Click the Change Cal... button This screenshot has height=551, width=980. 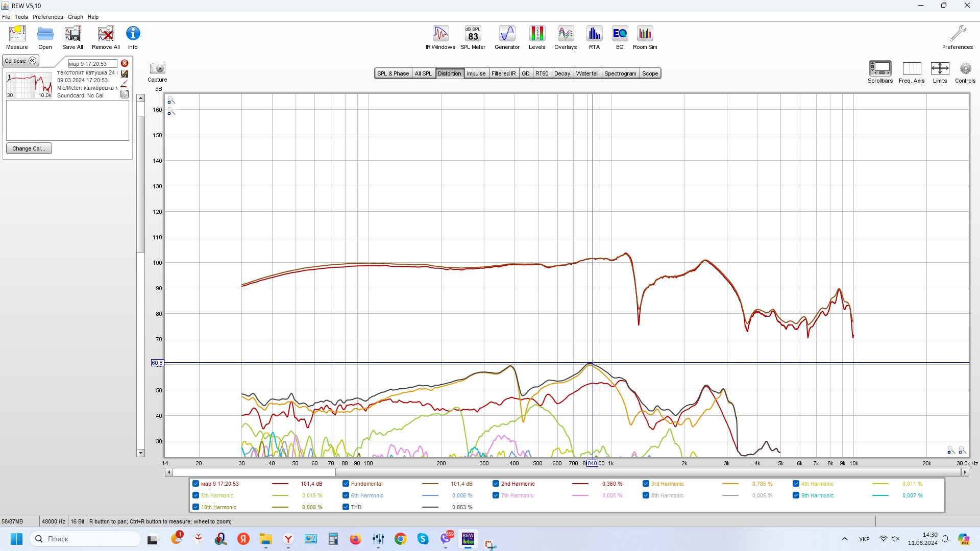tap(29, 148)
